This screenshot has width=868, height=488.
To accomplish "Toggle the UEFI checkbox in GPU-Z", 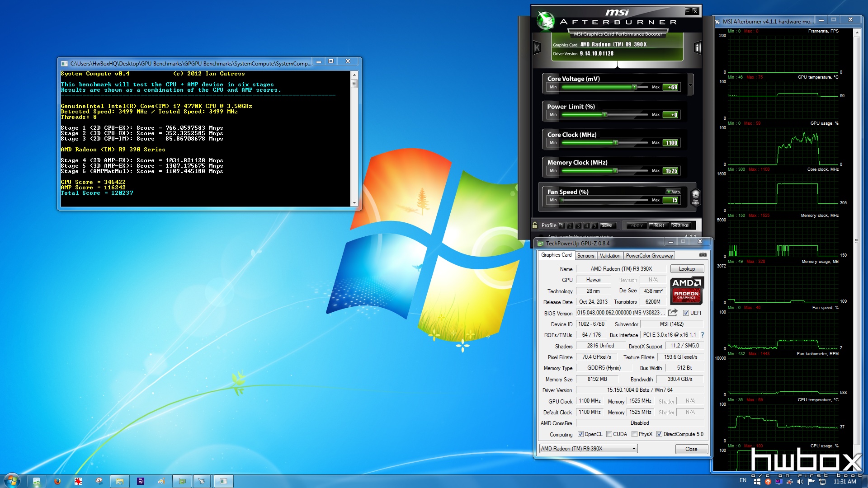I will pos(684,313).
